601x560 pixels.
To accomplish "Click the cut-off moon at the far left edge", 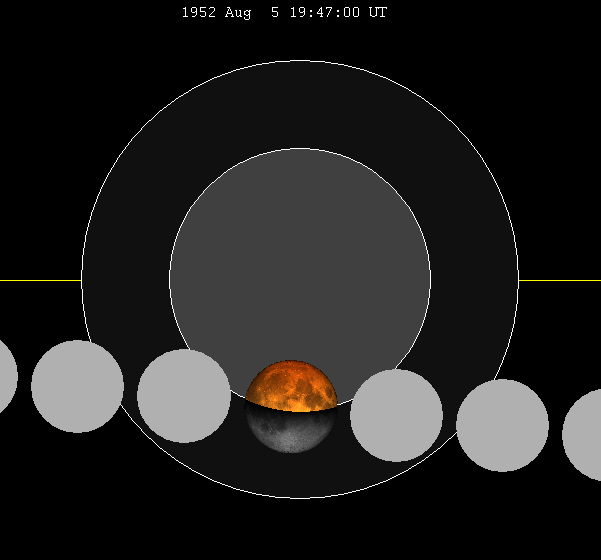I will coord(6,376).
